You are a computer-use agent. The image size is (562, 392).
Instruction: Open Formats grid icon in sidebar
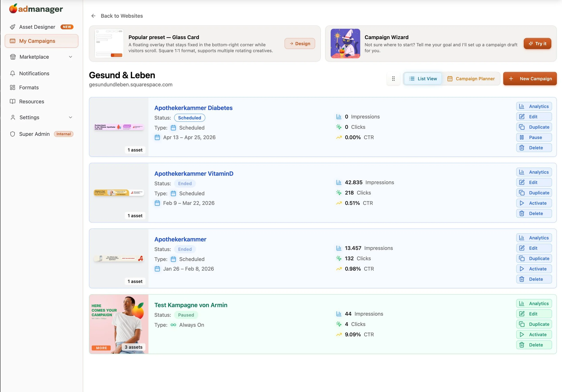coord(13,87)
